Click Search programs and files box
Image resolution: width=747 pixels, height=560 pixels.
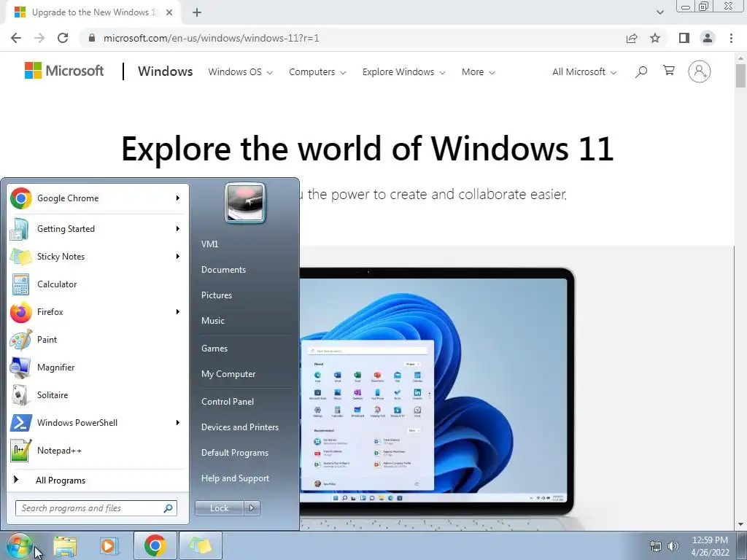tap(96, 508)
